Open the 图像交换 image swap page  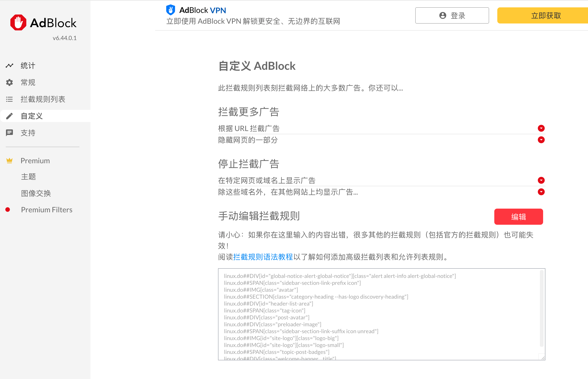[36, 193]
